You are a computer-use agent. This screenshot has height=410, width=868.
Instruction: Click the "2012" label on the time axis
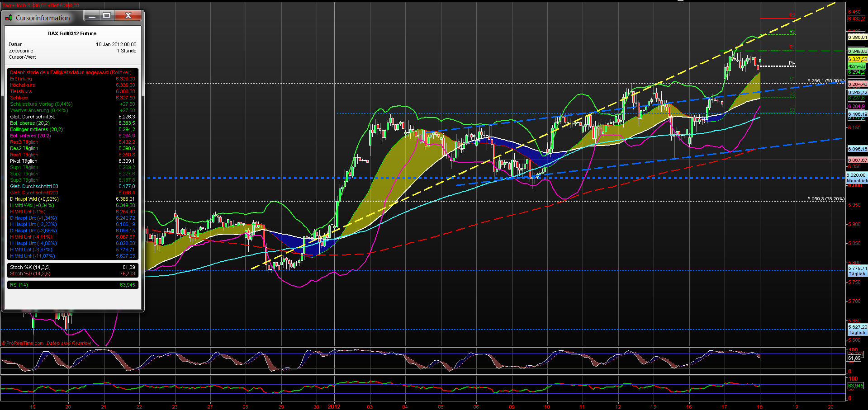click(x=335, y=406)
